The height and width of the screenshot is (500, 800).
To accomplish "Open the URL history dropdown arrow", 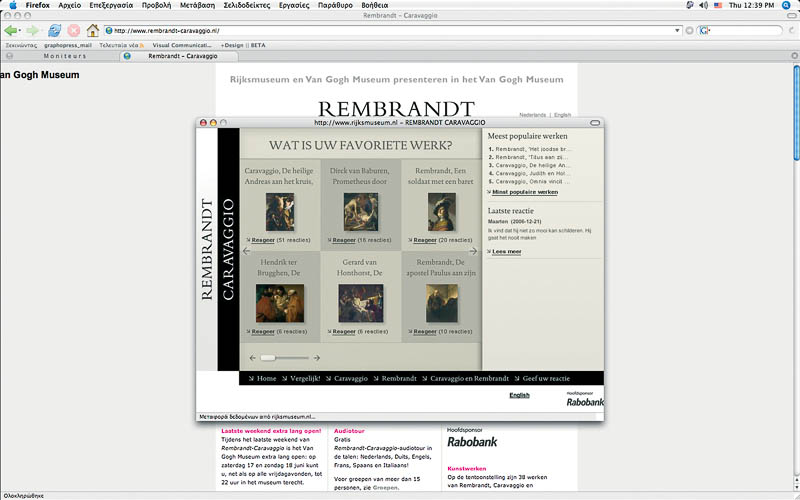I will tap(677, 31).
